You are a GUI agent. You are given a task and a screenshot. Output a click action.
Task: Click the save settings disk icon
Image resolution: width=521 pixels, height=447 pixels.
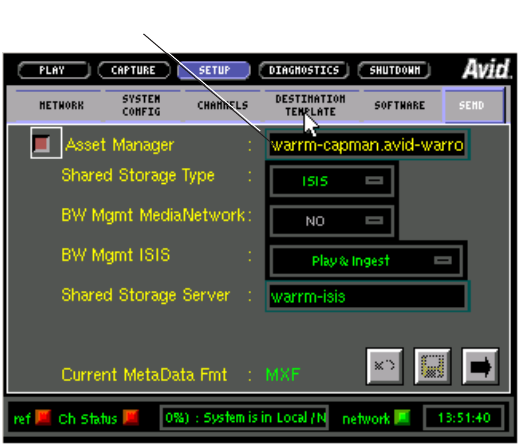coord(432,366)
